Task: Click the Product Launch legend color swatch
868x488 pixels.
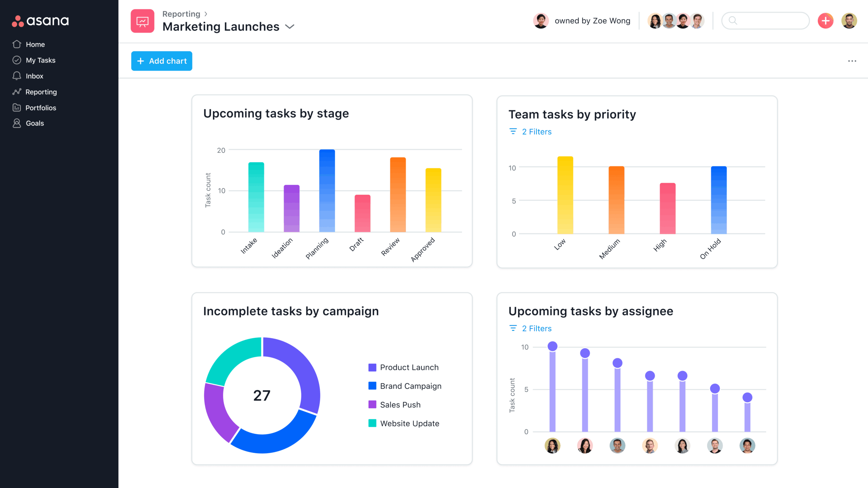Action: pos(372,367)
